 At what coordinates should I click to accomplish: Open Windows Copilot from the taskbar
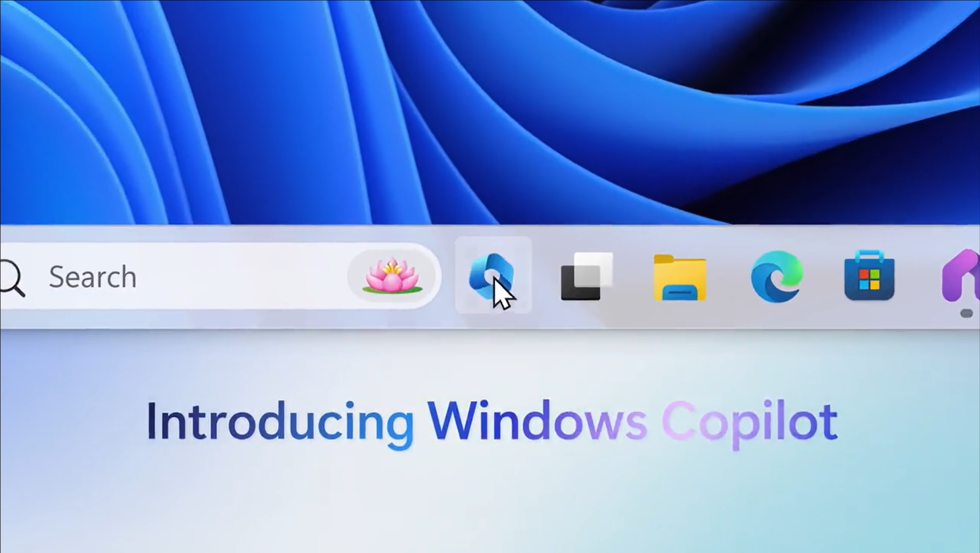coord(493,275)
